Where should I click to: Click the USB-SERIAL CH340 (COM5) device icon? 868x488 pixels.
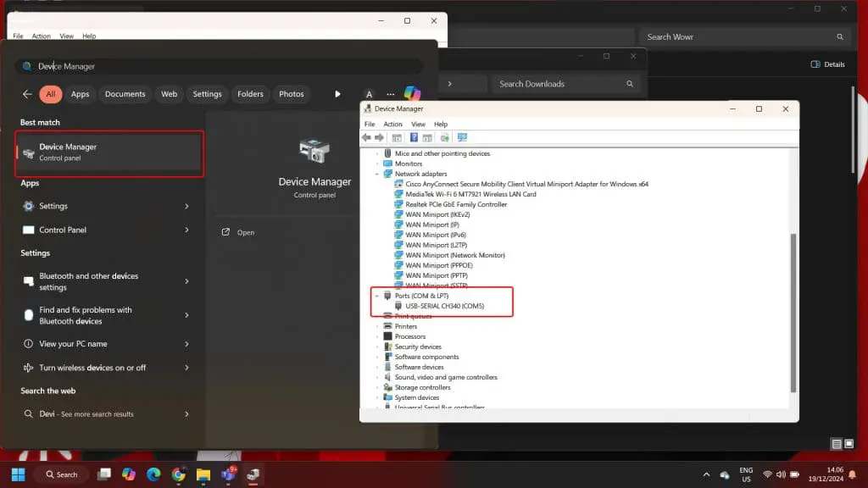coord(399,306)
